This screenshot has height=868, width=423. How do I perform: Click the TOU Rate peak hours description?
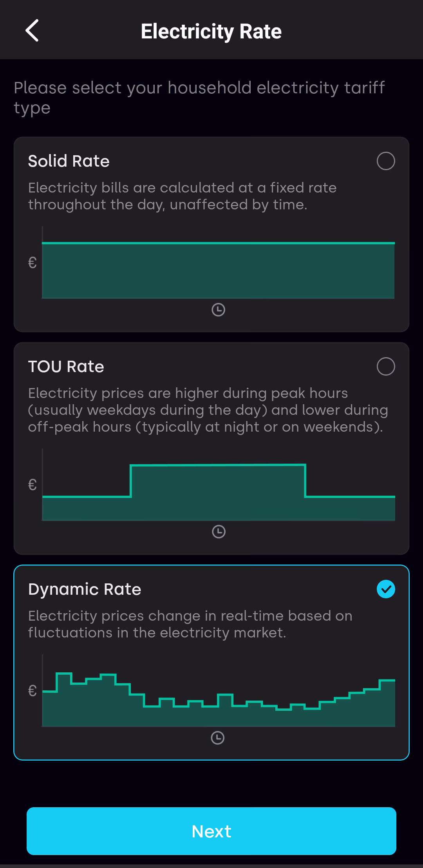[208, 410]
